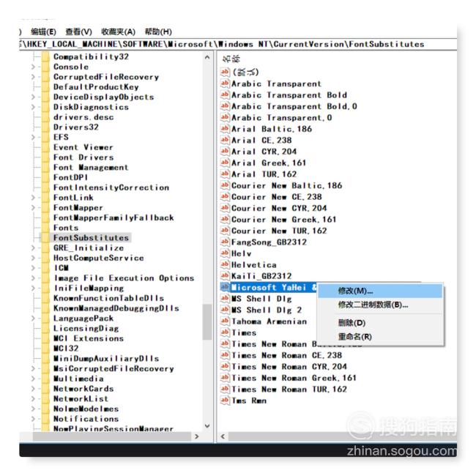This screenshot has height=476, width=476.
Task: Click the registry path address bar
Action: [238, 45]
